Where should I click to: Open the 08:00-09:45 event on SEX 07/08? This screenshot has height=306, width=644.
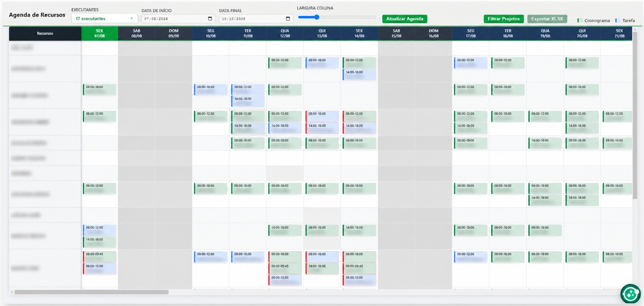pyautogui.click(x=100, y=256)
